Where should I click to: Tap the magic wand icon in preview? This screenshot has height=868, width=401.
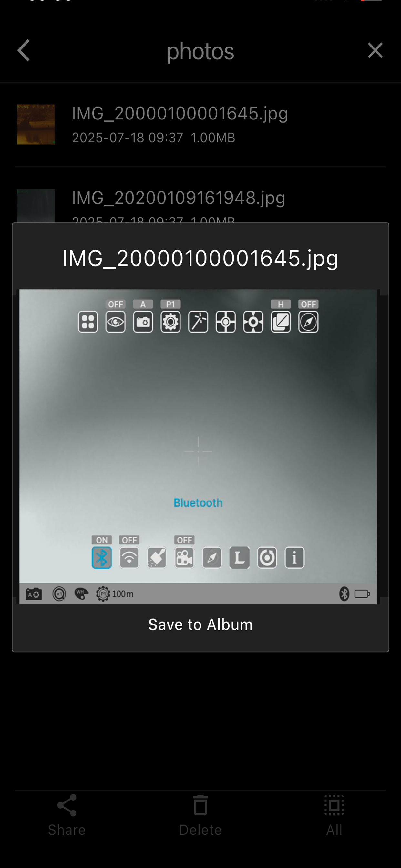(198, 322)
